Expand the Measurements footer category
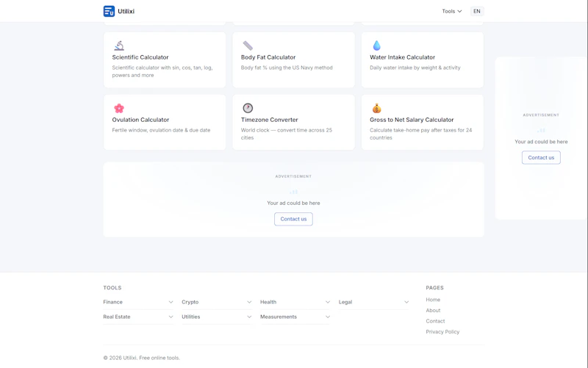The image size is (588, 368). [x=295, y=317]
